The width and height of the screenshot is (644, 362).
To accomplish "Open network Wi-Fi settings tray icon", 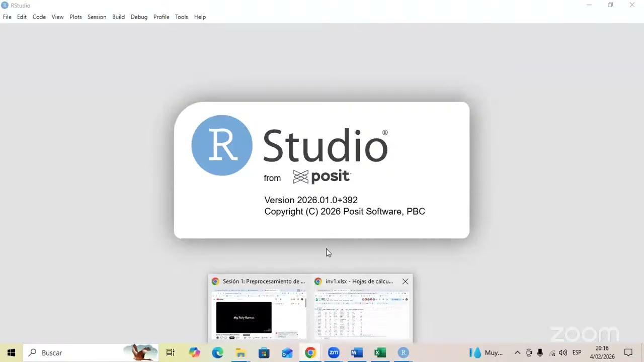I will tap(552, 352).
